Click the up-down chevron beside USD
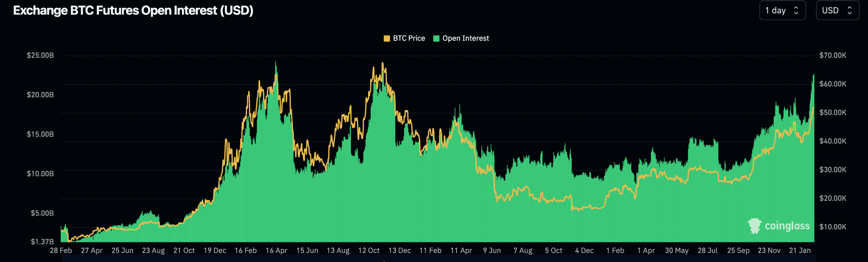Image resolution: width=868 pixels, height=262 pixels. pyautogui.click(x=849, y=11)
